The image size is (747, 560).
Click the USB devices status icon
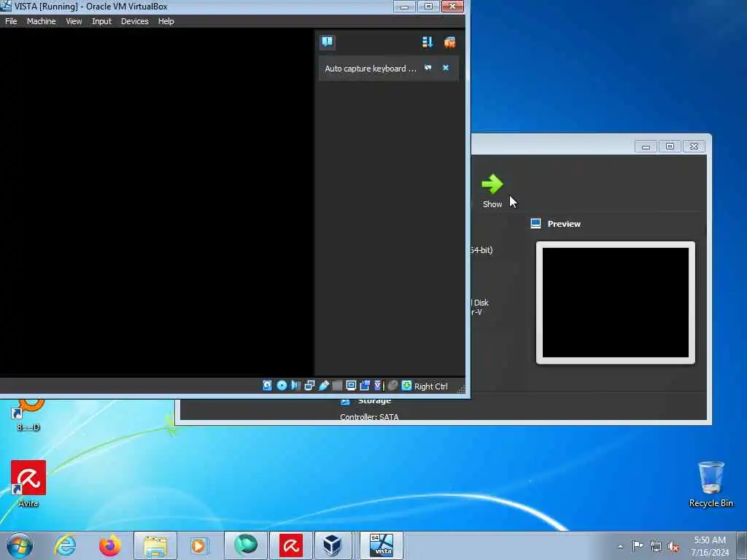click(x=323, y=385)
